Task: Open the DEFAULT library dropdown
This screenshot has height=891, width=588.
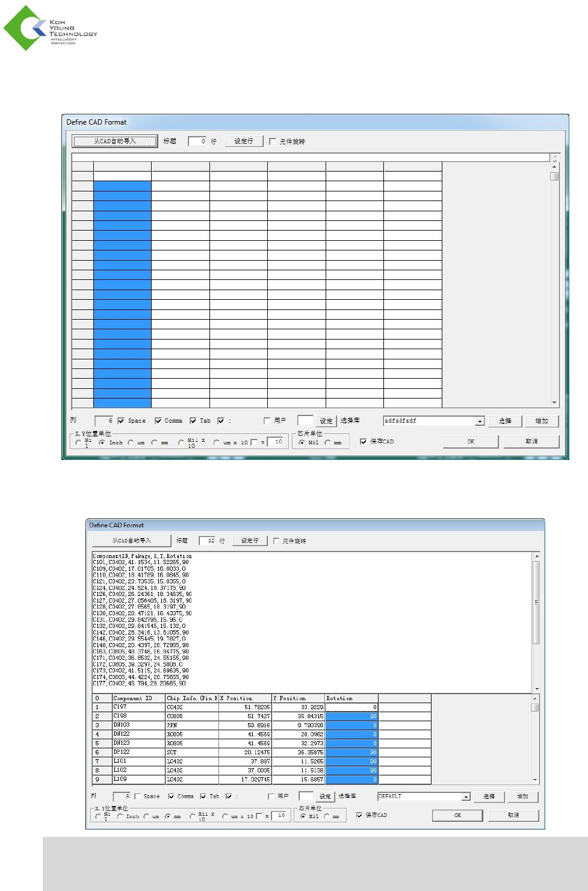Action: pos(466,796)
